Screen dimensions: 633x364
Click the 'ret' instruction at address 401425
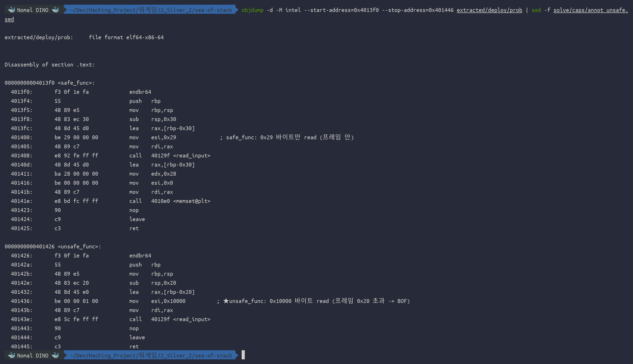click(x=134, y=228)
